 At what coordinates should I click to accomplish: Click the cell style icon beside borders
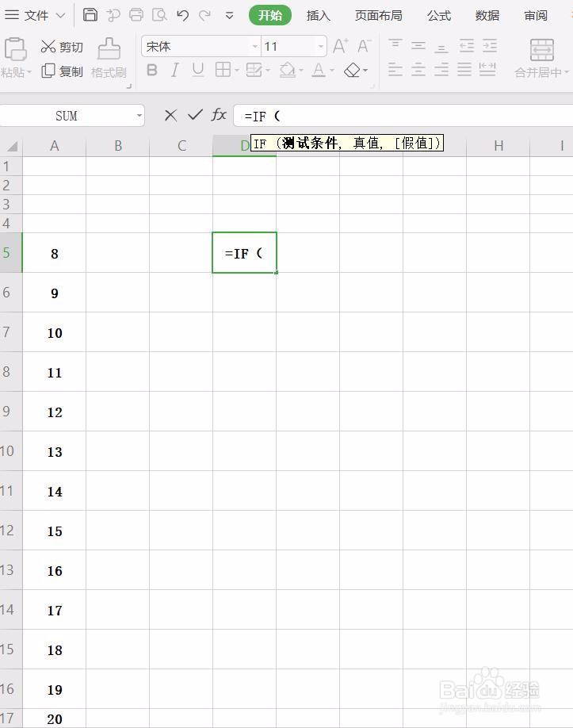pyautogui.click(x=254, y=70)
